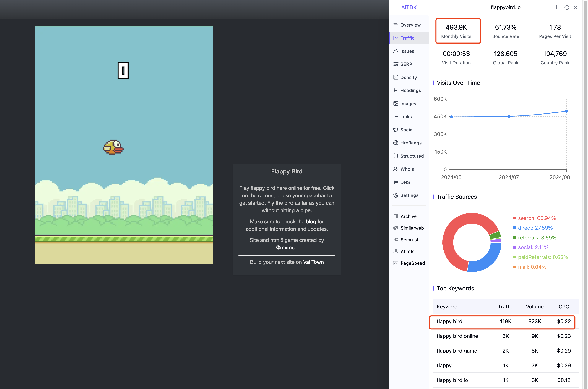Open the @mxmcd creator link

[287, 248]
